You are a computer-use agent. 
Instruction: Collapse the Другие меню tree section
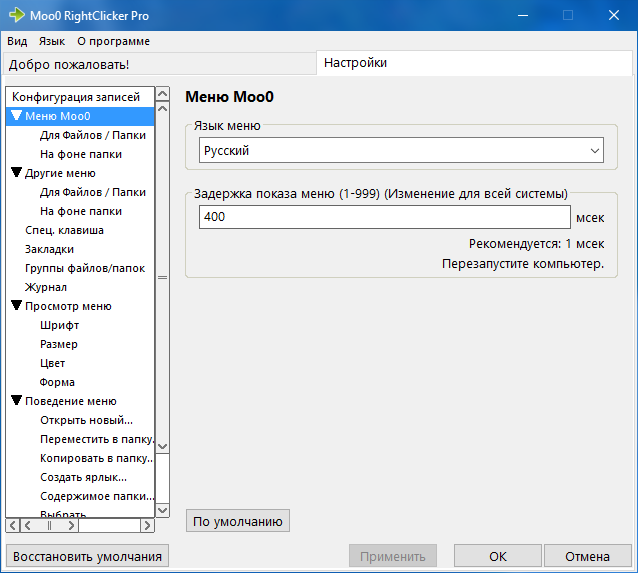[16, 173]
